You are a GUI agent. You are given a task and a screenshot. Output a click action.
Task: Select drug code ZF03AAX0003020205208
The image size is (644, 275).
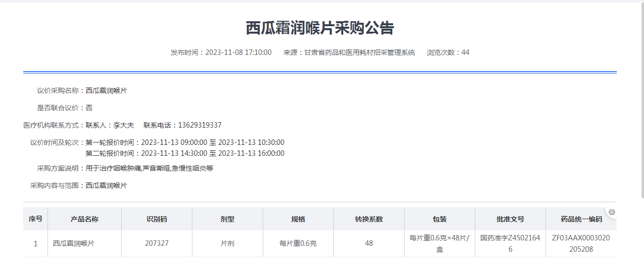[581, 243]
